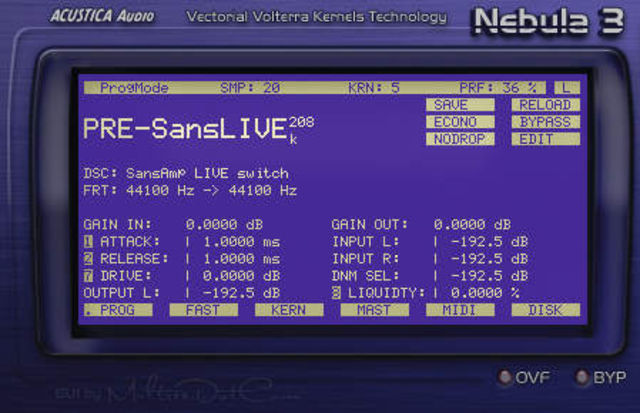Click the number 1 icon beside ATTACK
This screenshot has width=640, height=413.
[88, 242]
